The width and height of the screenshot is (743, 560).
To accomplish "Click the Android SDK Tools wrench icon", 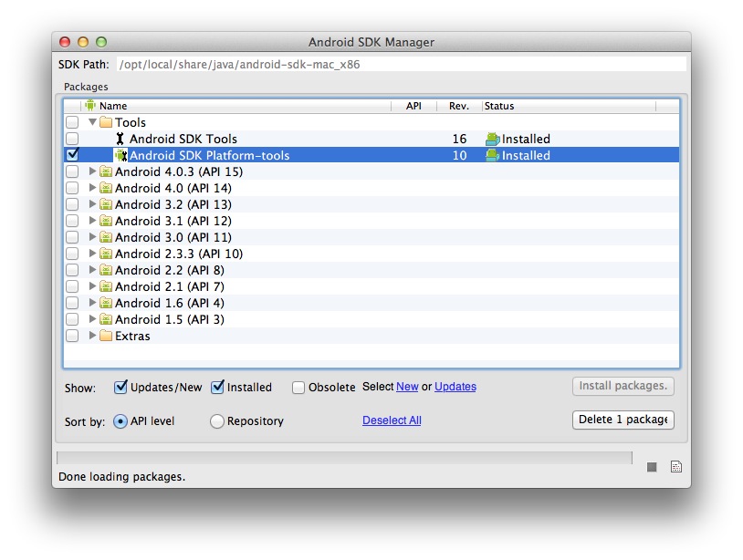I will point(120,139).
